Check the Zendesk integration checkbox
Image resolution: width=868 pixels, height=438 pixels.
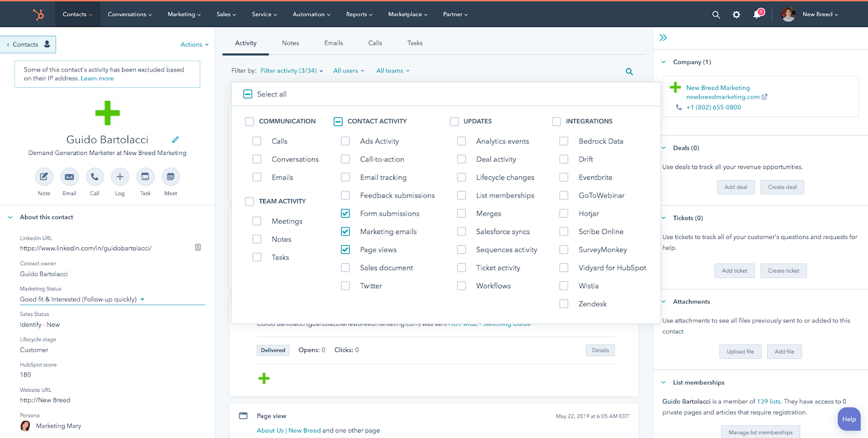[x=564, y=304]
